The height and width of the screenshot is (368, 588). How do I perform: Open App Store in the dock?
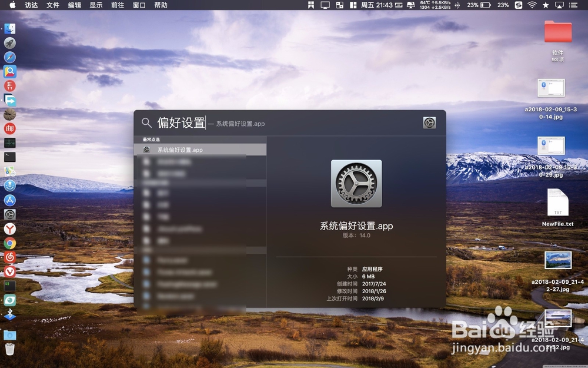(x=10, y=200)
